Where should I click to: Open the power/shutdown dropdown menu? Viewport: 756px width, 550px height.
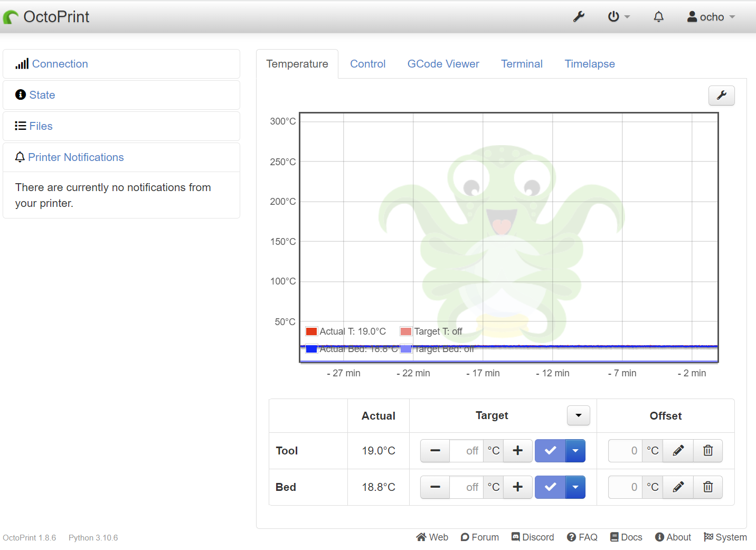(618, 16)
